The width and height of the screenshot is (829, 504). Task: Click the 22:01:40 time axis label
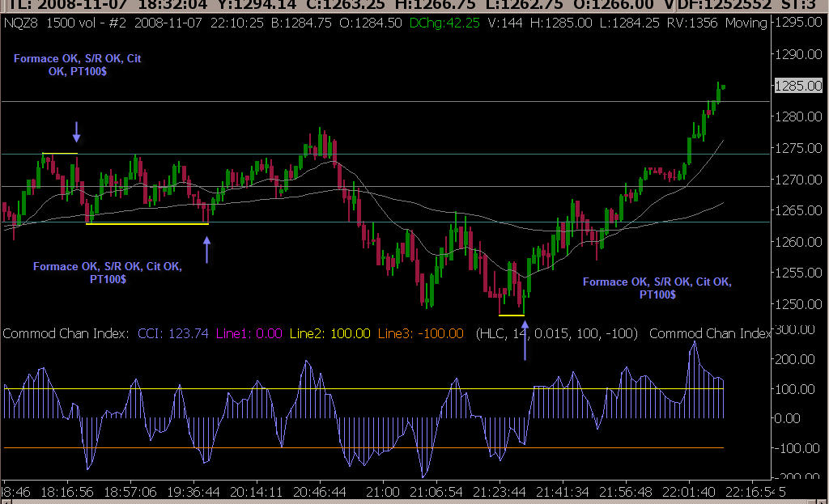click(x=689, y=493)
